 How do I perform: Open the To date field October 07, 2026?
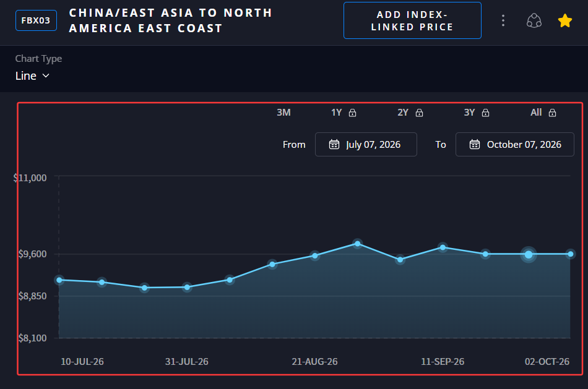point(515,144)
